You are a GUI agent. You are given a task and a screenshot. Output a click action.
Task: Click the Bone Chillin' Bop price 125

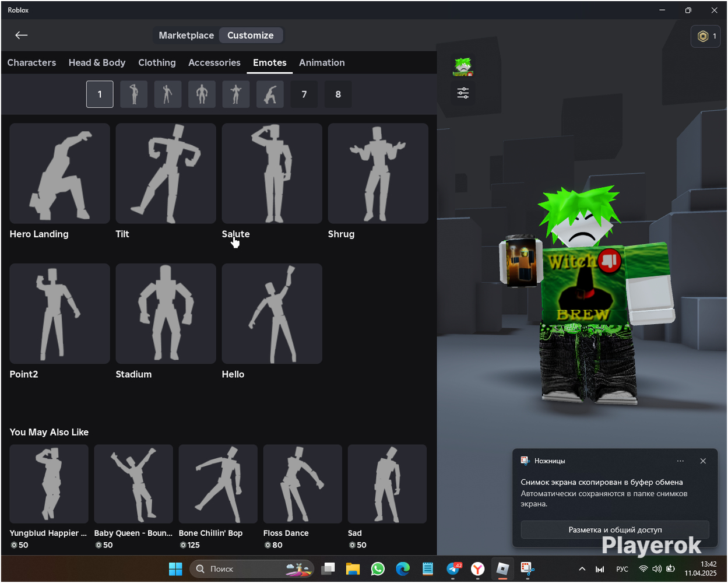190,545
